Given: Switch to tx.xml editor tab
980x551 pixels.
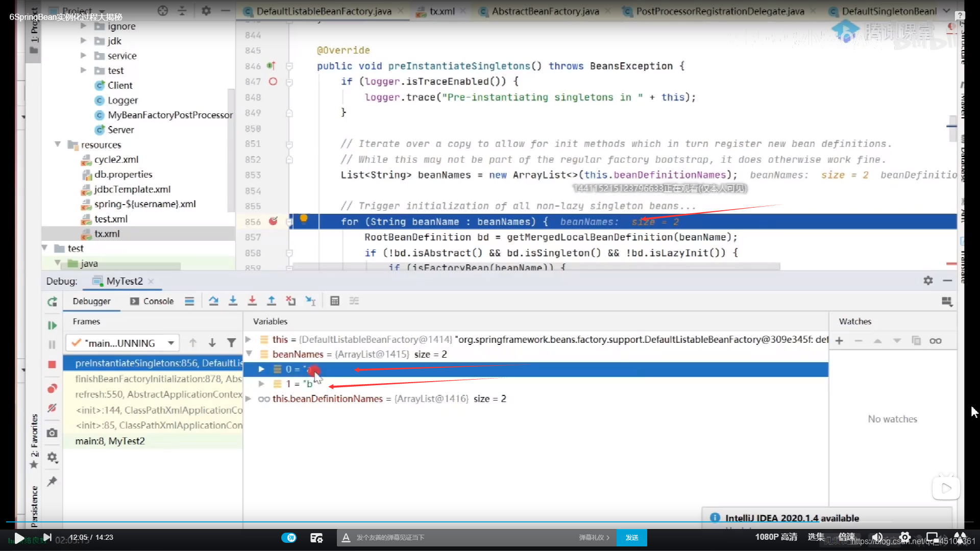Looking at the screenshot, I should 441,11.
